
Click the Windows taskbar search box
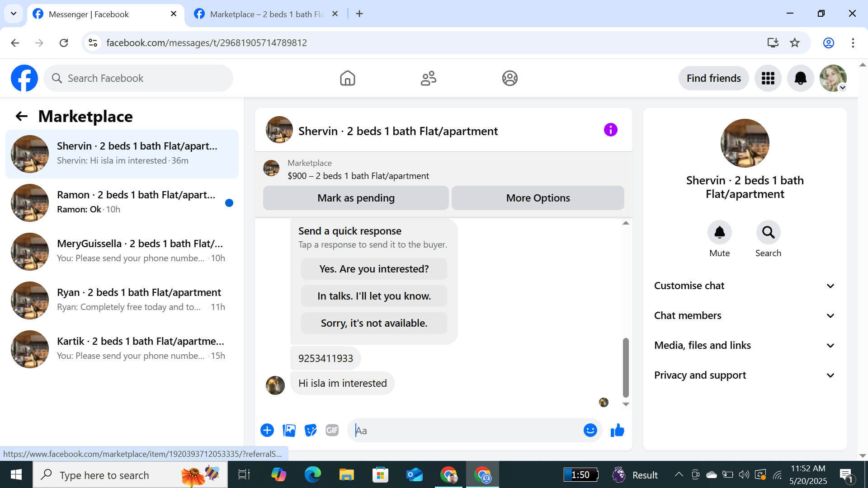pos(130,475)
